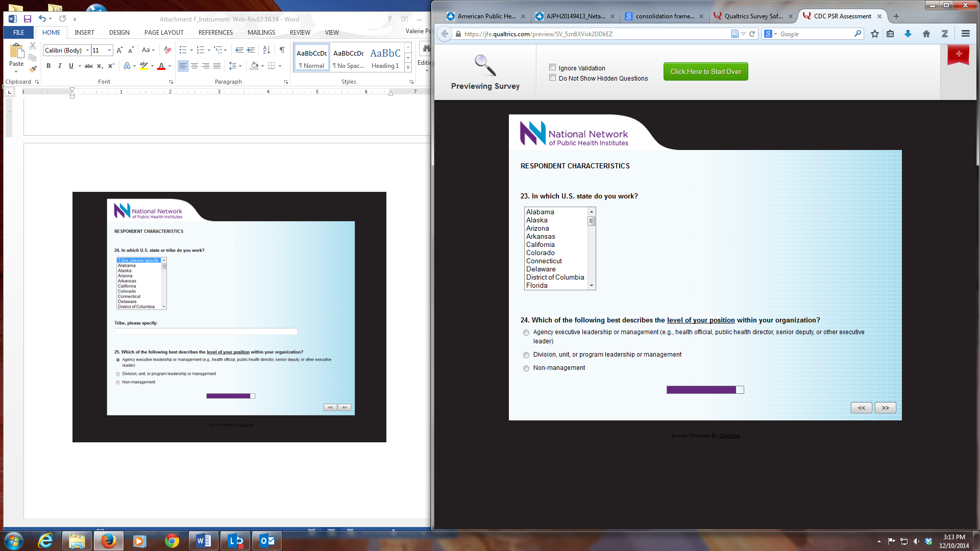Toggle Bold formatting in Word ribbon

click(48, 66)
